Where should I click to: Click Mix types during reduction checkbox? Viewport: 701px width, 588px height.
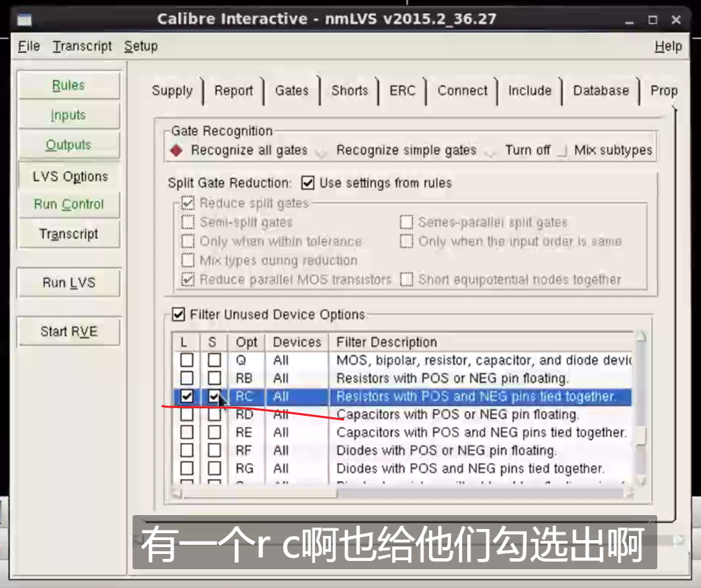point(188,260)
